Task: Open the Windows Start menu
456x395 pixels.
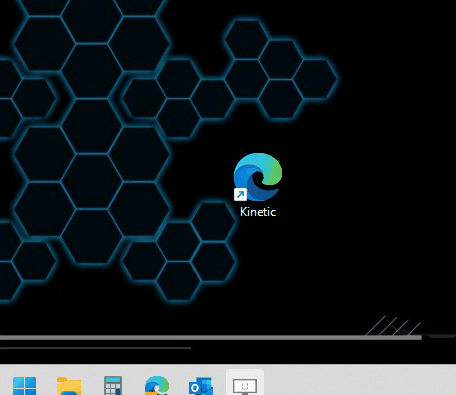Action: coord(24,386)
